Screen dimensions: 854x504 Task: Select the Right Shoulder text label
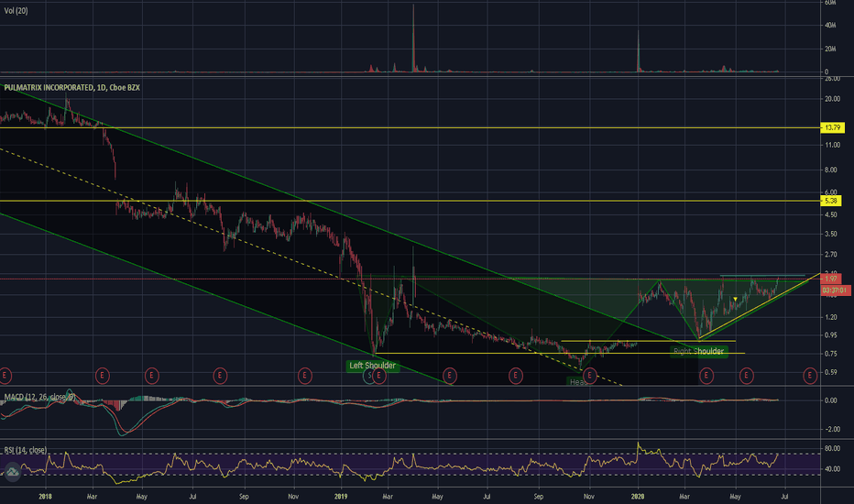(699, 351)
